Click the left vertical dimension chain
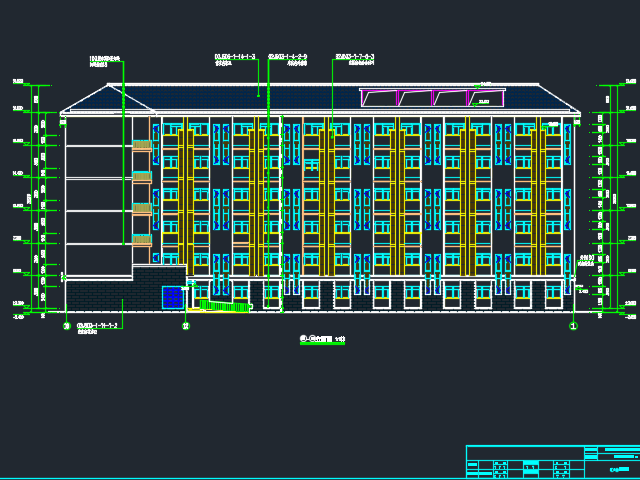The height and width of the screenshot is (480, 640). tap(38, 200)
